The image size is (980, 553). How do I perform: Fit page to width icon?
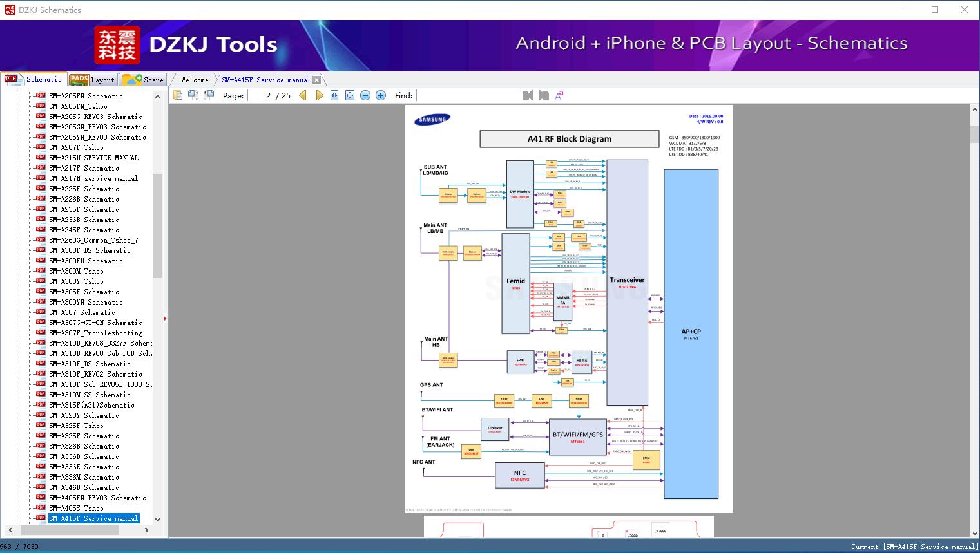pyautogui.click(x=334, y=95)
